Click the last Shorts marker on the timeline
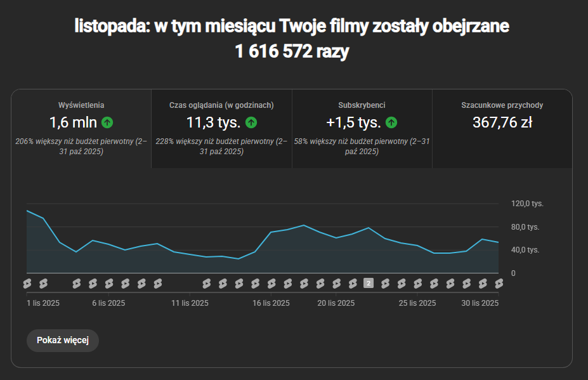 click(x=499, y=283)
